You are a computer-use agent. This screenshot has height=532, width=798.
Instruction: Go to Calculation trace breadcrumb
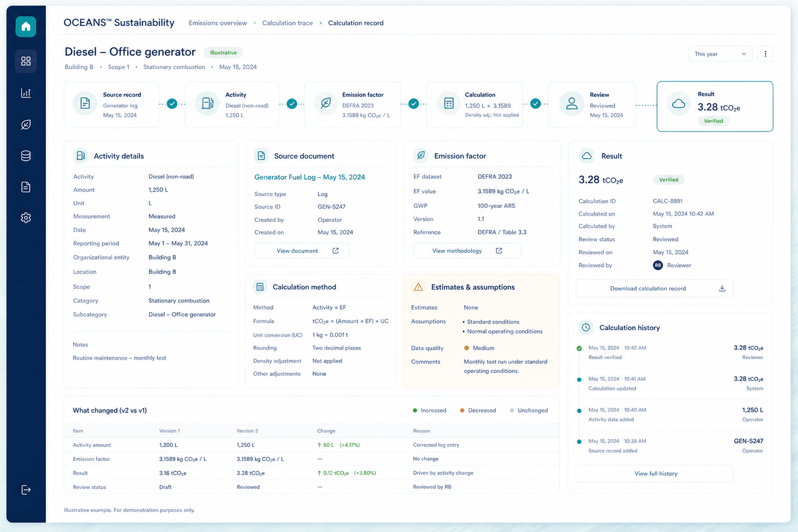[x=287, y=23]
